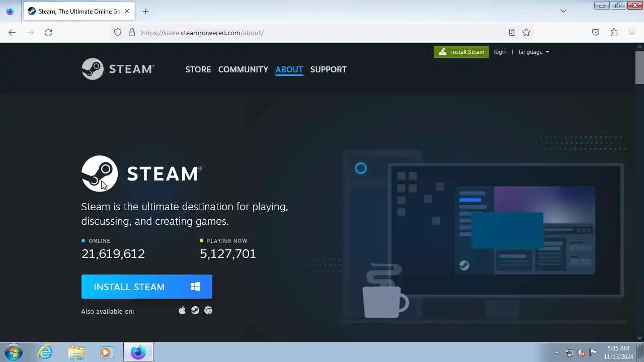Toggle reader view icon in address bar
Screen dimensions: 644x362
[x=512, y=33]
